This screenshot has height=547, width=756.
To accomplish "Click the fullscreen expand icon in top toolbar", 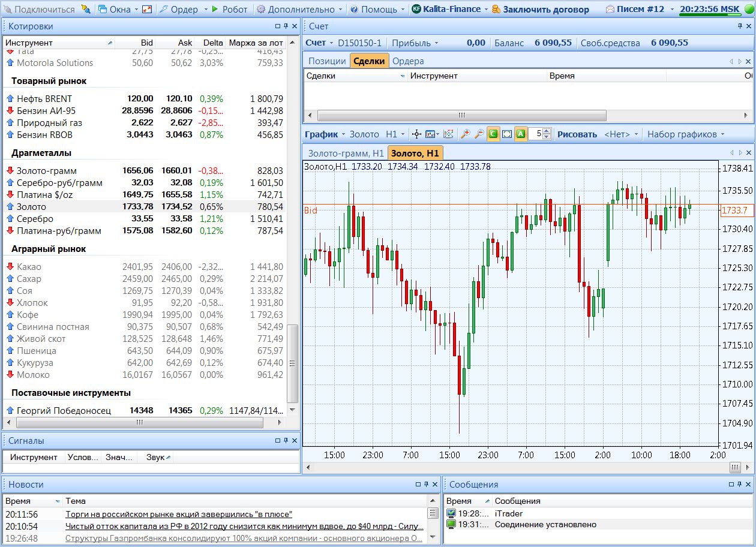I will [147, 9].
